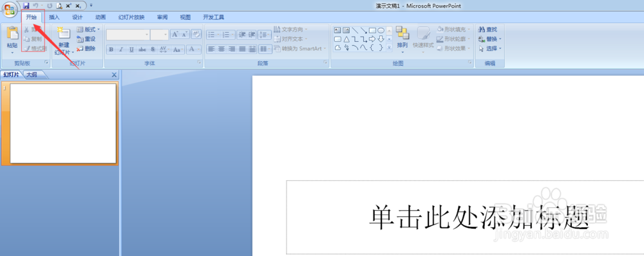This screenshot has width=644, height=256.
Task: Toggle justify text alignment
Action: pos(242,50)
